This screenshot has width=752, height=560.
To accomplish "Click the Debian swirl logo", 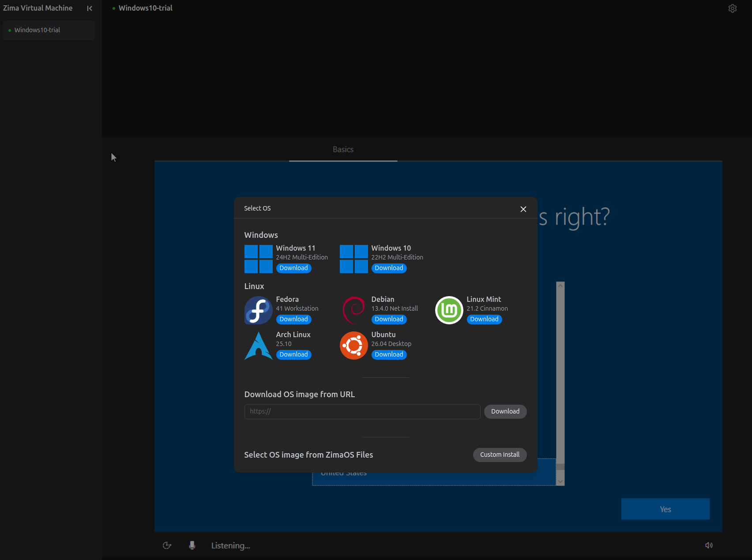I will click(354, 310).
